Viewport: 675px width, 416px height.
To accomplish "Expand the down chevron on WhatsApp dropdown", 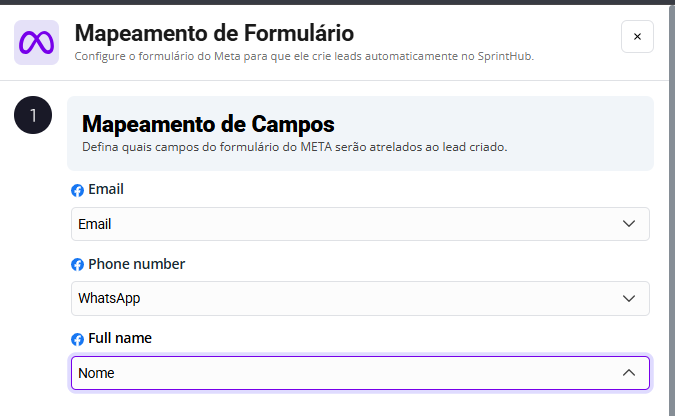I will point(628,298).
